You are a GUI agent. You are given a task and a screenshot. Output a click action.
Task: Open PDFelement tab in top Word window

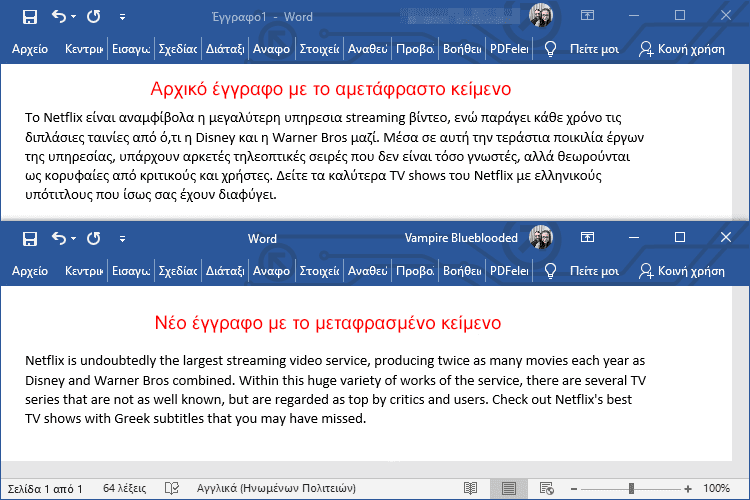[x=509, y=49]
